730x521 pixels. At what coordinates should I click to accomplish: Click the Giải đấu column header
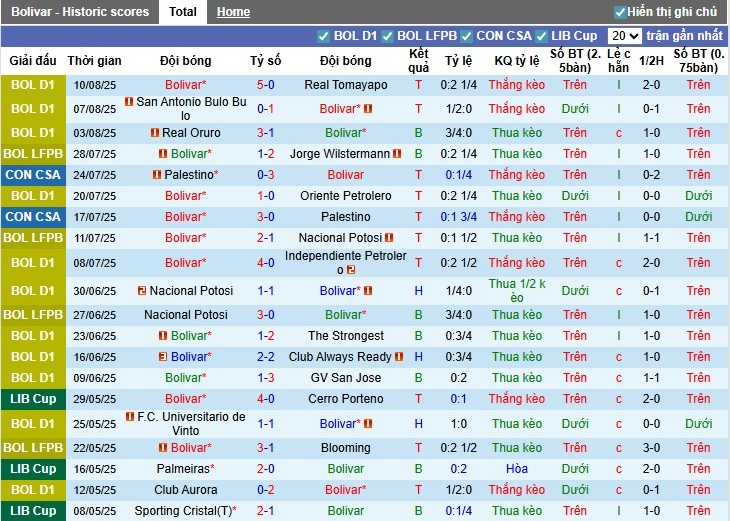[x=33, y=61]
